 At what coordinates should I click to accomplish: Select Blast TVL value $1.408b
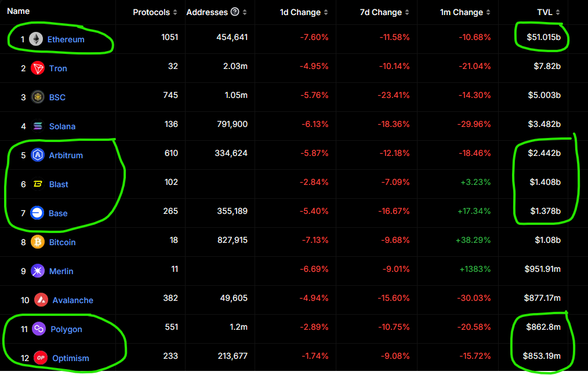(545, 182)
